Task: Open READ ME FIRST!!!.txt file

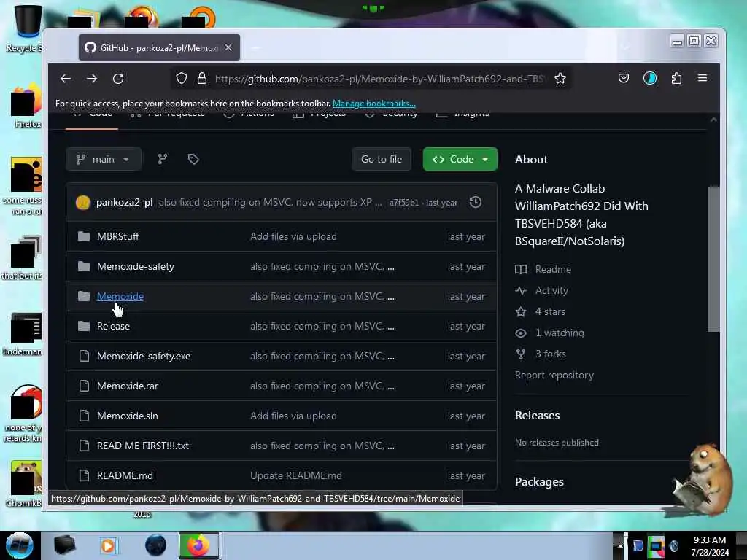Action: click(142, 446)
